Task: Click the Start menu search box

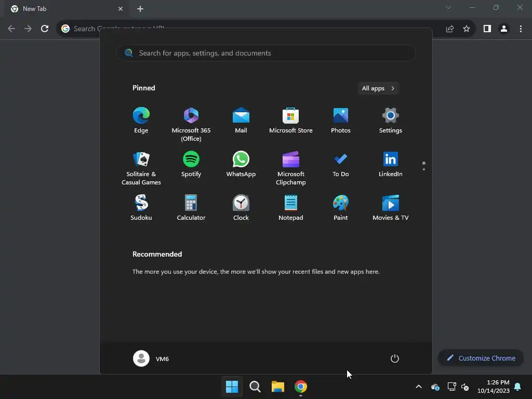Action: pos(266,53)
